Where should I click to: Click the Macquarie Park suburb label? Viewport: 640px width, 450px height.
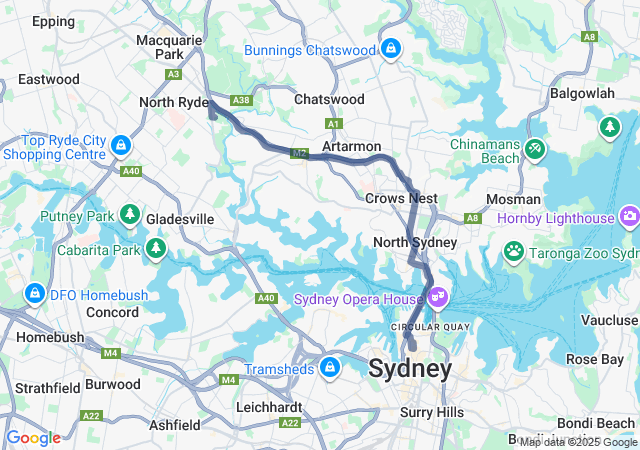169,47
